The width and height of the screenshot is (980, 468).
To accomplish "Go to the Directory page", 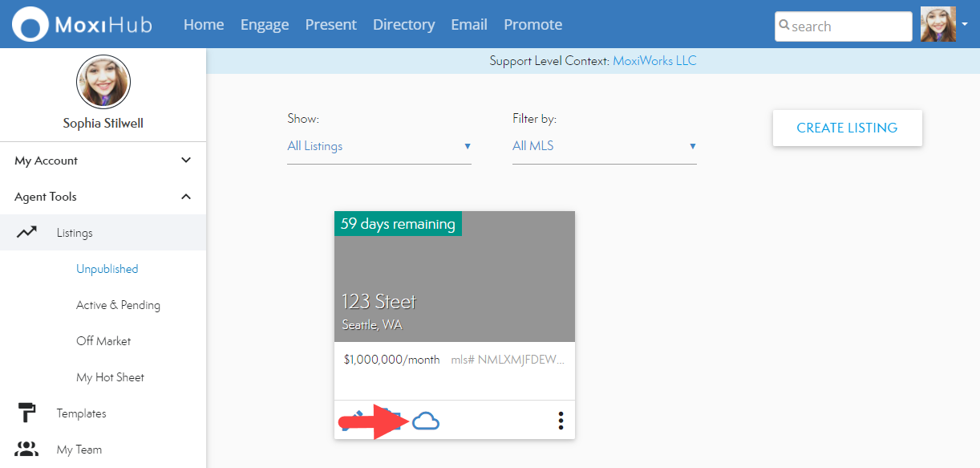I will (403, 25).
